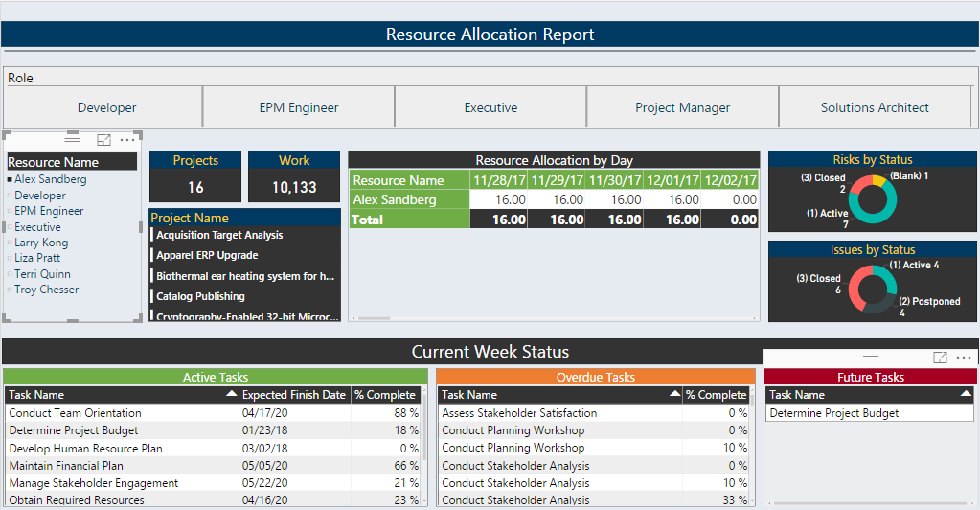Click the Active segment in Issues donut
This screenshot has width=980, height=510.
pyautogui.click(x=890, y=276)
